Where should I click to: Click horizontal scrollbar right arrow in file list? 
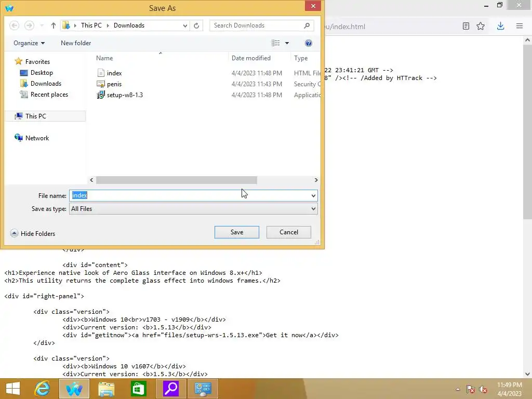(x=316, y=180)
